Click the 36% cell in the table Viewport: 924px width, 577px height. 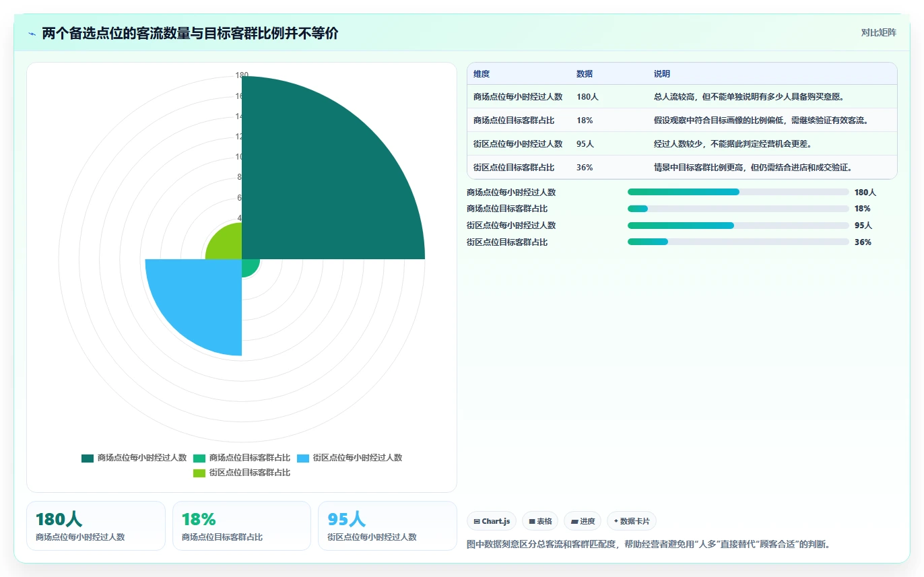click(585, 168)
